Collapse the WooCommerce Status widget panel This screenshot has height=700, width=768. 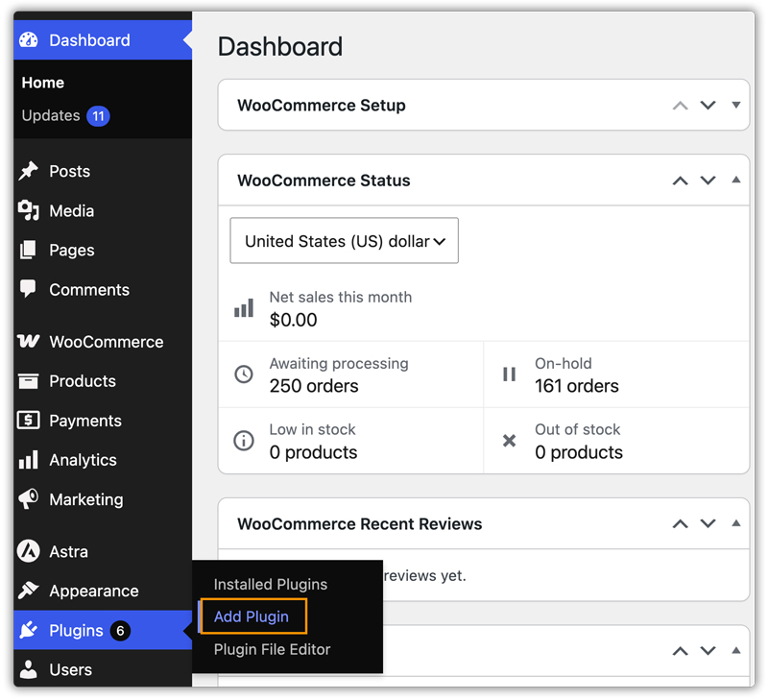click(x=736, y=180)
